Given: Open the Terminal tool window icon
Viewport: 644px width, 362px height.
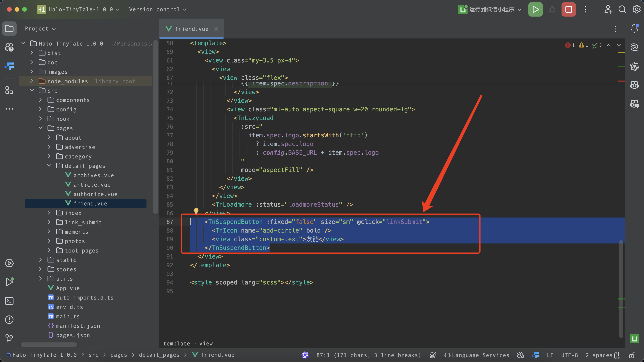Looking at the screenshot, I should coord(9,301).
